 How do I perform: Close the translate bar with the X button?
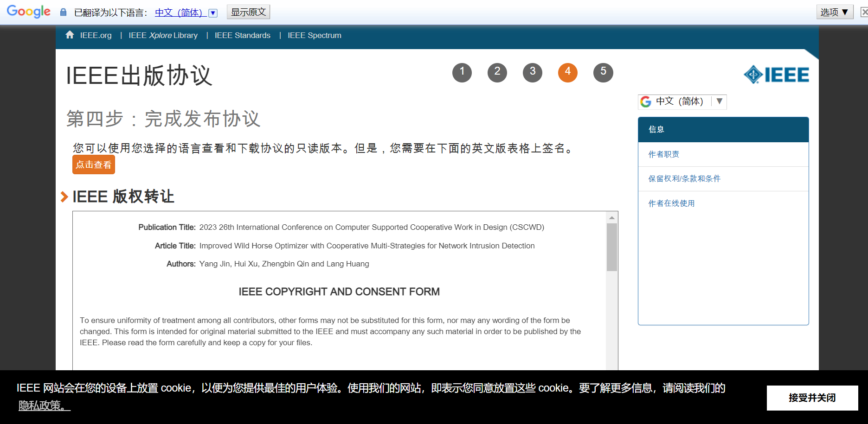pyautogui.click(x=864, y=12)
